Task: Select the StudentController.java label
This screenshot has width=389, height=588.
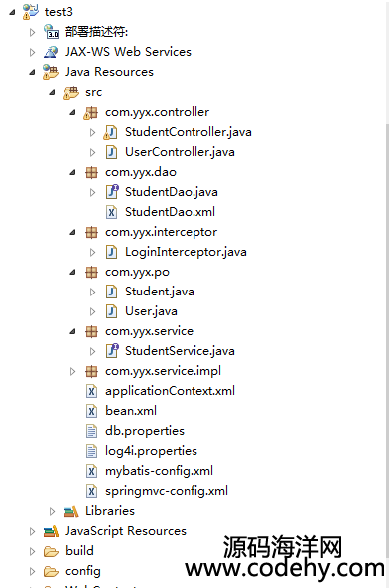Action: pos(189,132)
